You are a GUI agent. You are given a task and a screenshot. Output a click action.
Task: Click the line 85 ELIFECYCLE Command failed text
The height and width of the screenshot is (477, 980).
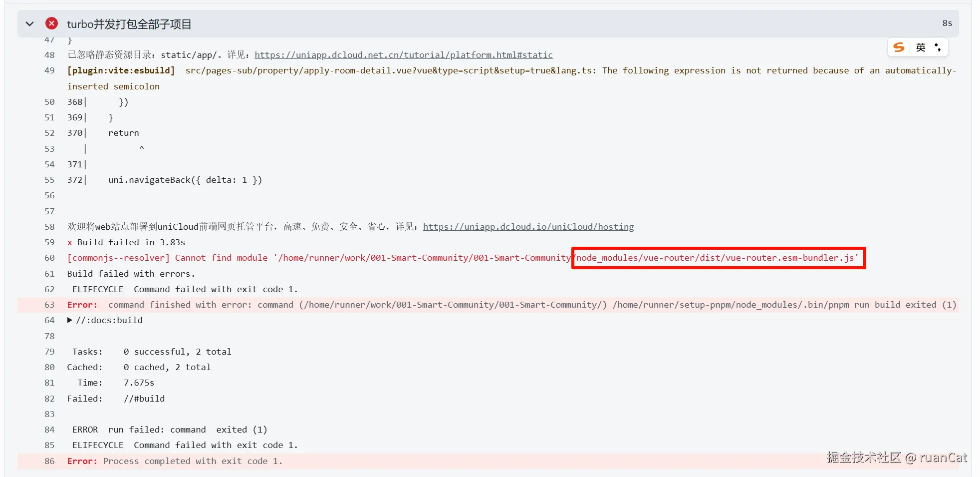tap(185, 445)
